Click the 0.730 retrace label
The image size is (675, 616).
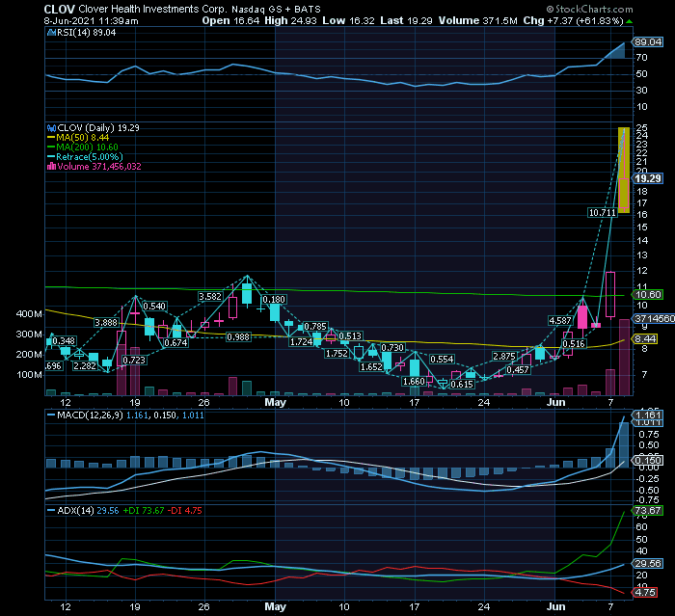(392, 347)
